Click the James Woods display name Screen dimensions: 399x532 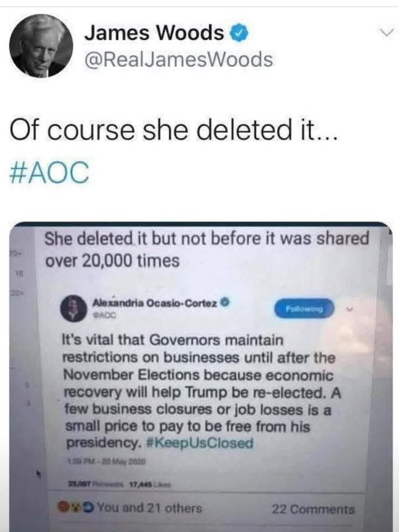coord(154,34)
